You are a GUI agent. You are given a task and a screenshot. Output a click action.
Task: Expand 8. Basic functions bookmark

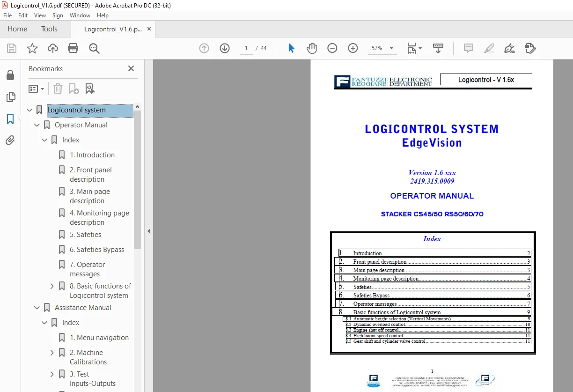coord(52,286)
